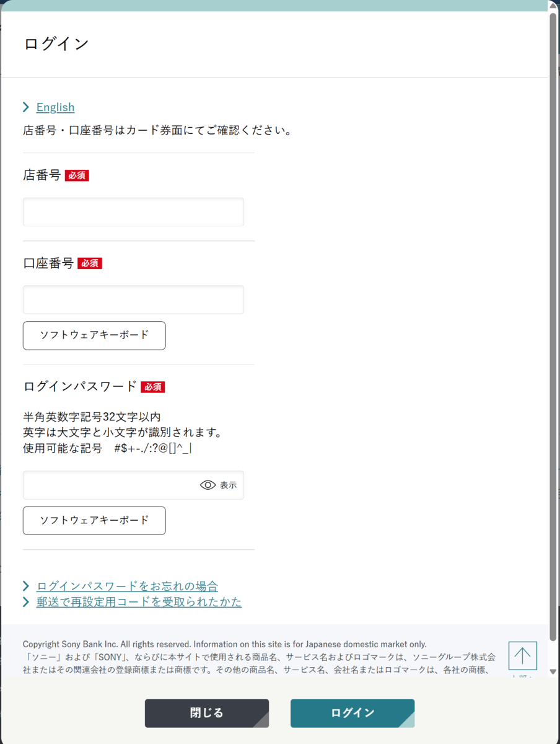Click the scroll-to-top arrow icon
Screen dimensions: 560x744
coord(522,655)
